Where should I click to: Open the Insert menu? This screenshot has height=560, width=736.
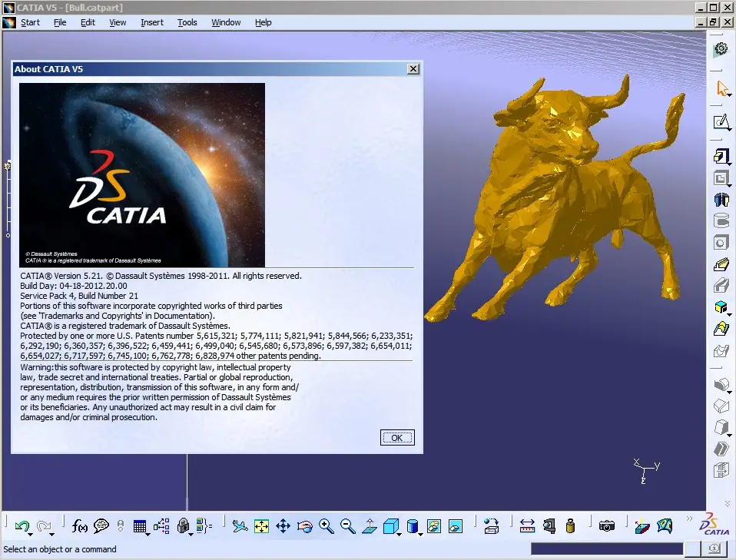point(151,22)
